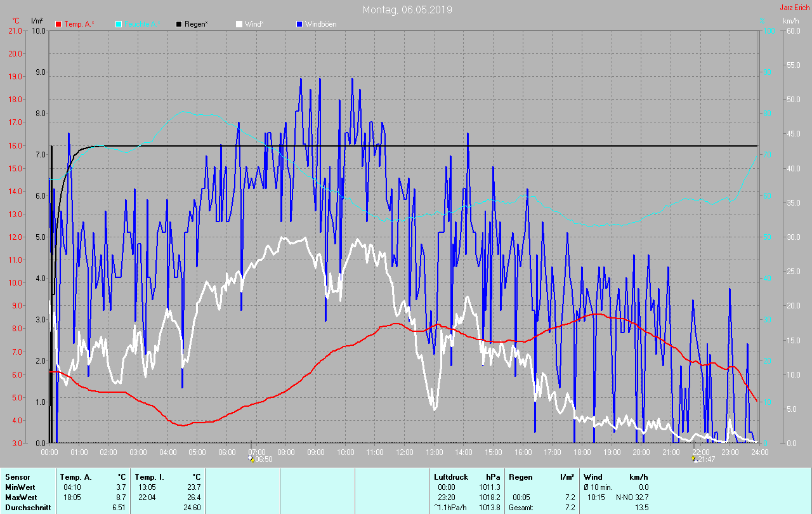Click the Sensor header in stats table
This screenshot has height=514, width=812.
(x=17, y=477)
